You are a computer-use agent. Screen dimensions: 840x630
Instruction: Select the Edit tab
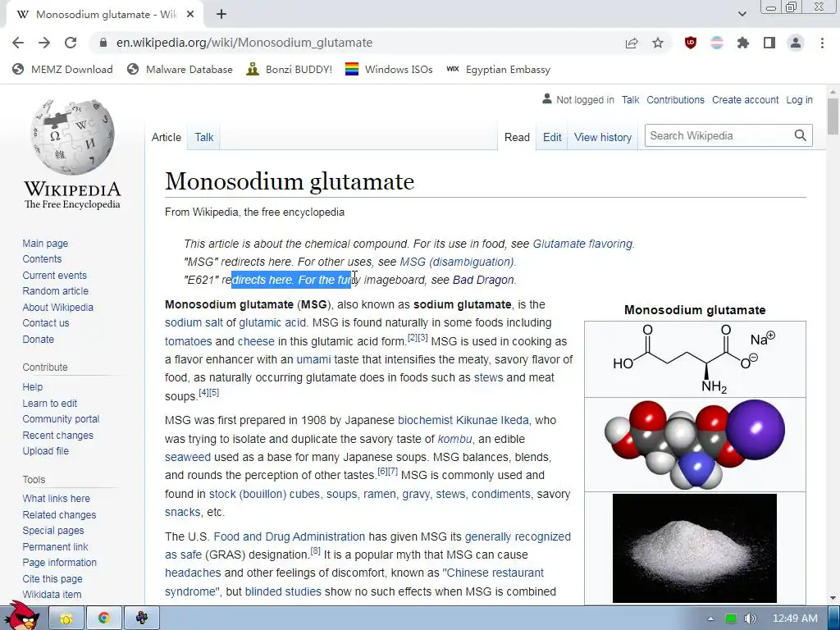pyautogui.click(x=552, y=137)
